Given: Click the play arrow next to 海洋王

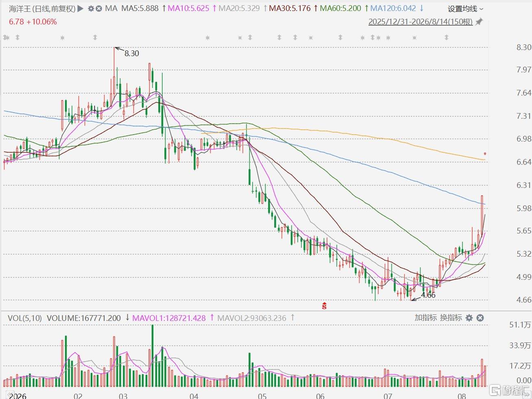Looking at the screenshot, I should point(81,8).
